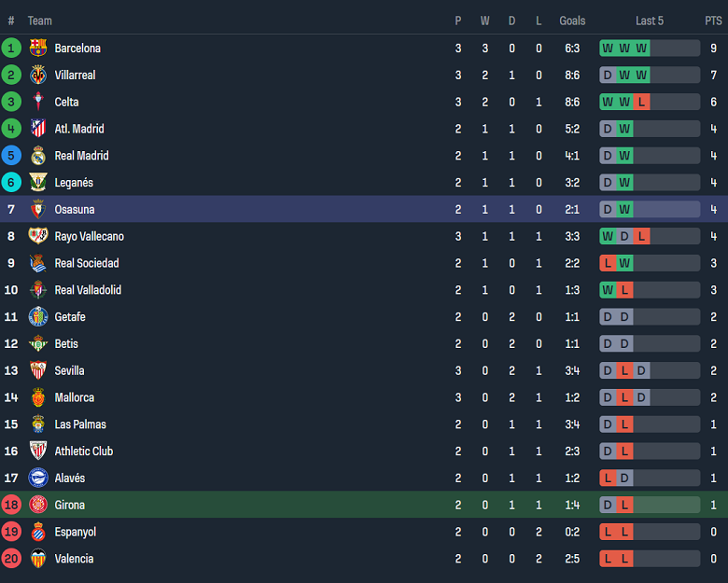Click the Last 5 column header

click(x=650, y=21)
